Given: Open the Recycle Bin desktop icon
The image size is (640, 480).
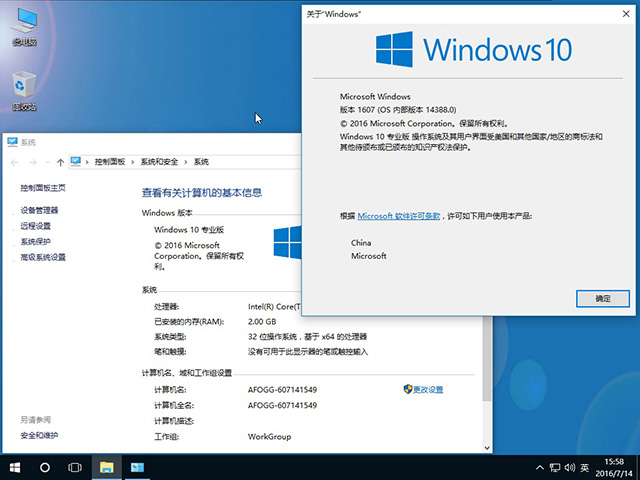Looking at the screenshot, I should [24, 91].
